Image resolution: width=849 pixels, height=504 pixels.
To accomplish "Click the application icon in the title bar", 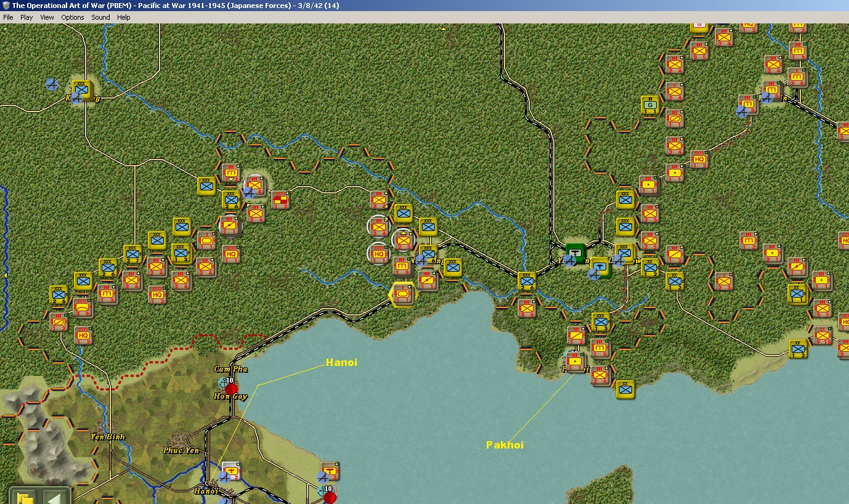I will 6,6.
